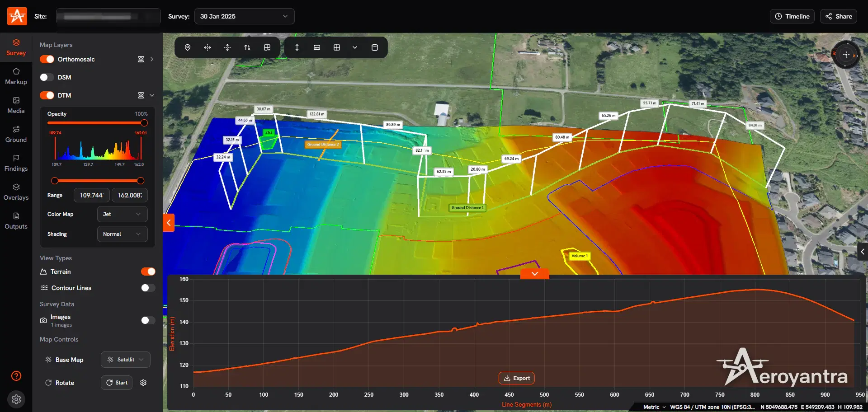
Task: Select the four-square grid area tool
Action: coord(337,47)
